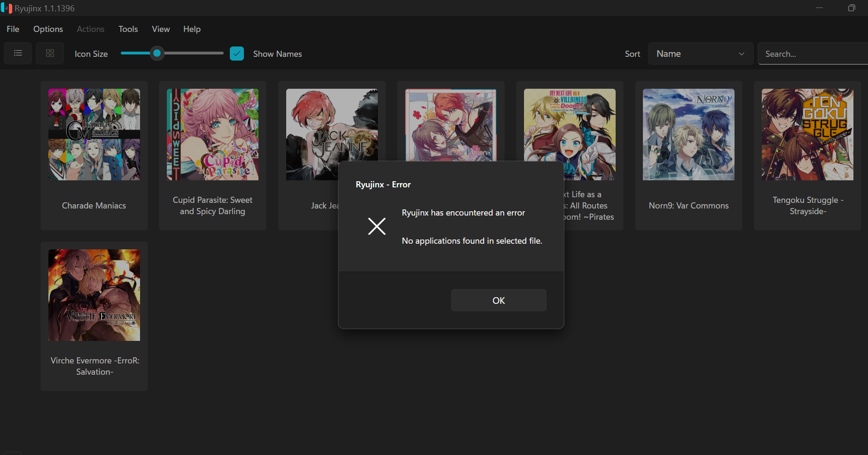Screen dimensions: 868x455
Task: Click the error X icon in dialog
Action: (377, 226)
